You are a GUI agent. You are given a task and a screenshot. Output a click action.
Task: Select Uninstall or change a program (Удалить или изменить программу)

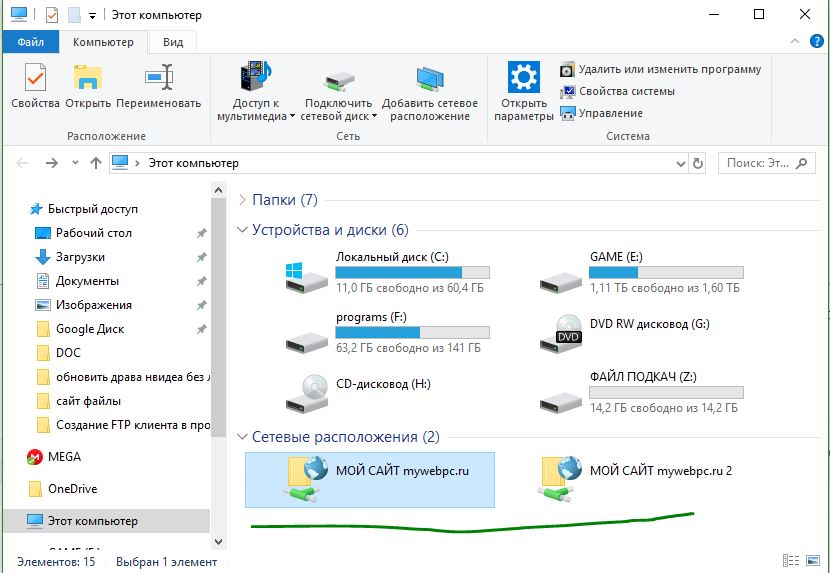pyautogui.click(x=661, y=69)
